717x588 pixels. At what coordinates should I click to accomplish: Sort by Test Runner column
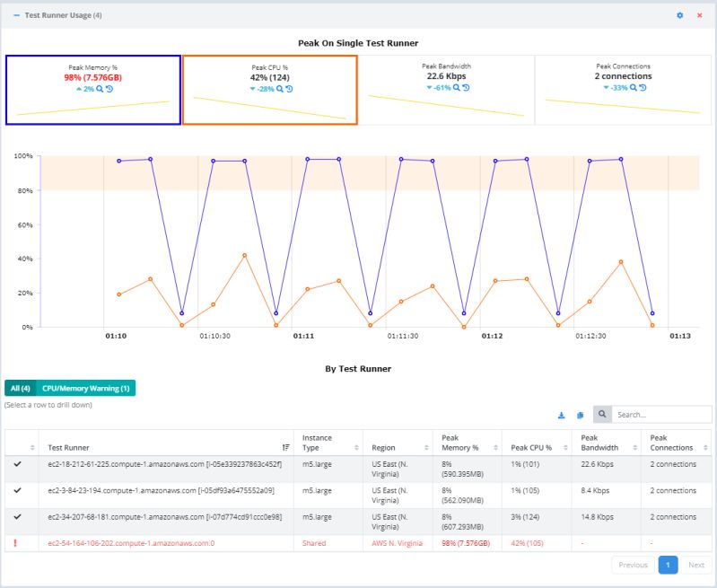[285, 448]
